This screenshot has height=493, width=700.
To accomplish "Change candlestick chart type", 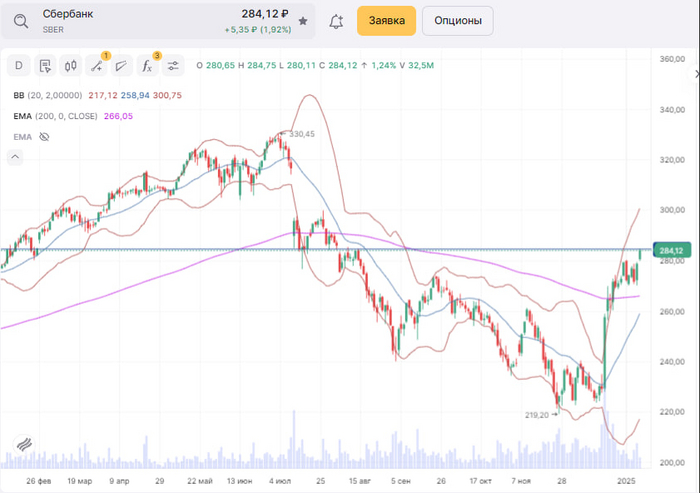I will point(70,66).
